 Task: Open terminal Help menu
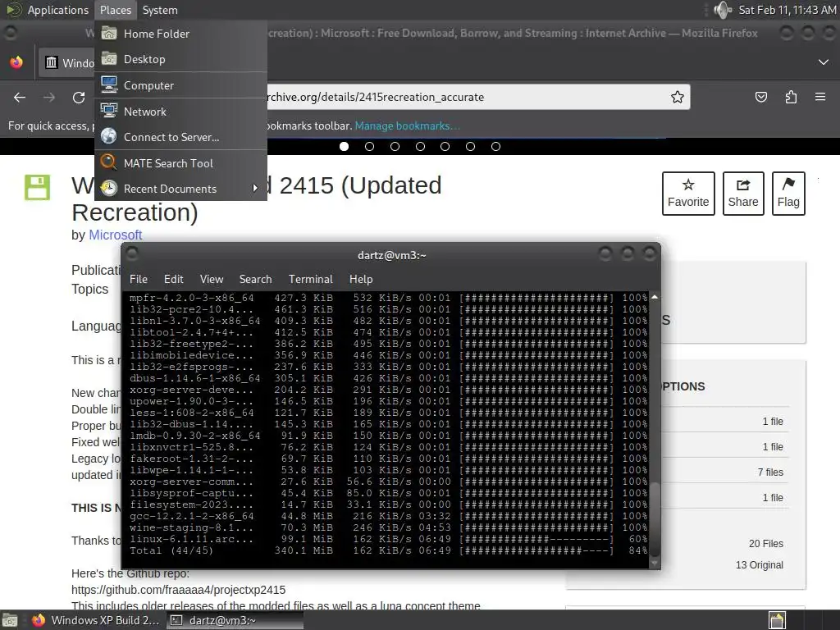[361, 279]
